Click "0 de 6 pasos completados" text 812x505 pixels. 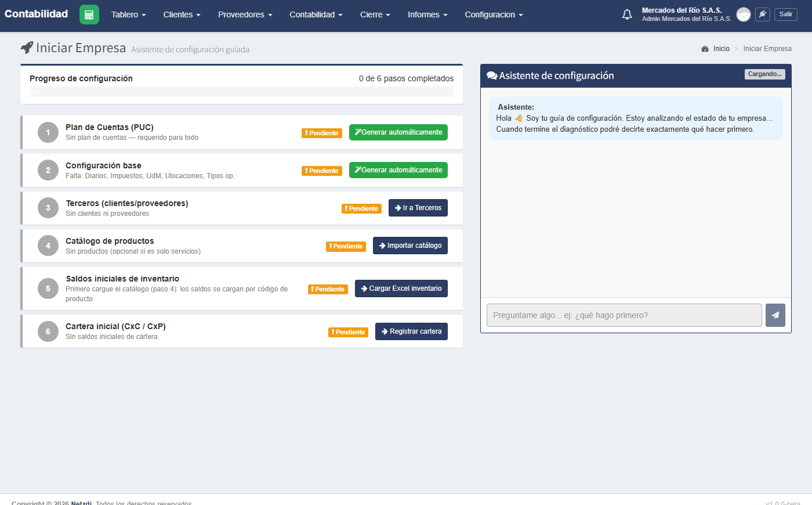pyautogui.click(x=406, y=78)
